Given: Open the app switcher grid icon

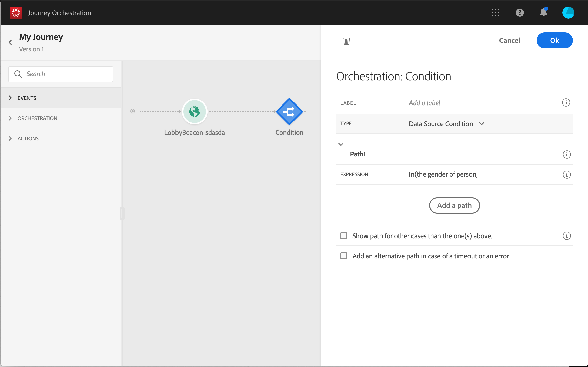Looking at the screenshot, I should tap(495, 13).
